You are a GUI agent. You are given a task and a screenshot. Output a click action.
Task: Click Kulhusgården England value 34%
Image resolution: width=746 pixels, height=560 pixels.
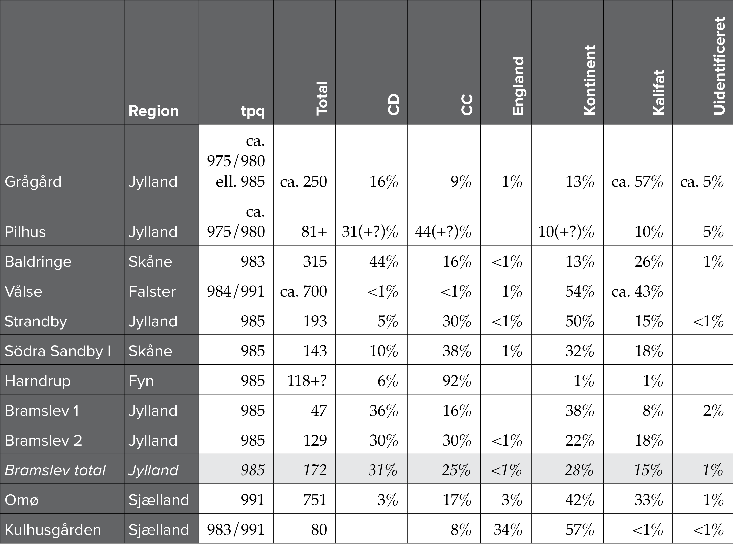(x=508, y=530)
